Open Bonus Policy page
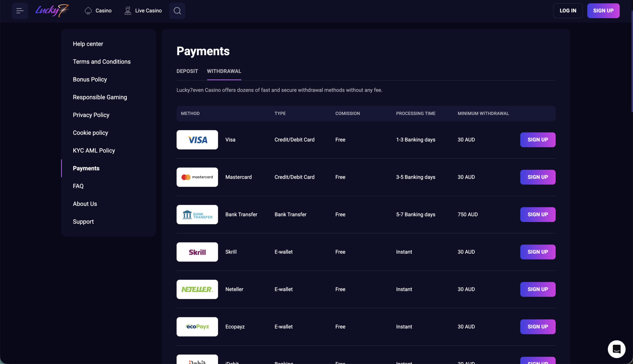This screenshot has height=364, width=633. tap(90, 79)
